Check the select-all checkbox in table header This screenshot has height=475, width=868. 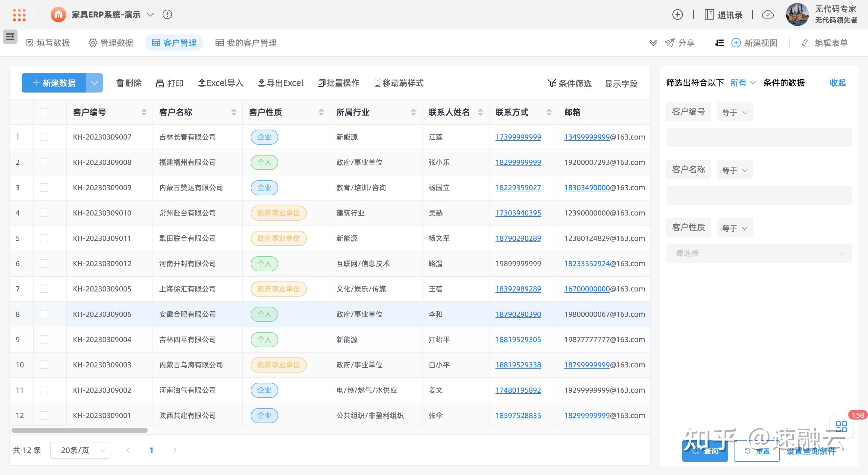tap(44, 112)
